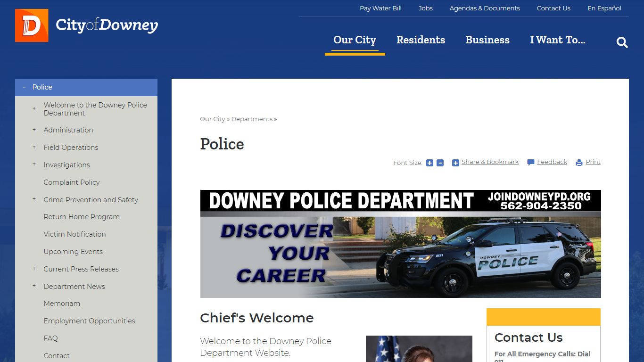The width and height of the screenshot is (644, 362).
Task: Open Agendas & Documents
Action: click(x=485, y=8)
